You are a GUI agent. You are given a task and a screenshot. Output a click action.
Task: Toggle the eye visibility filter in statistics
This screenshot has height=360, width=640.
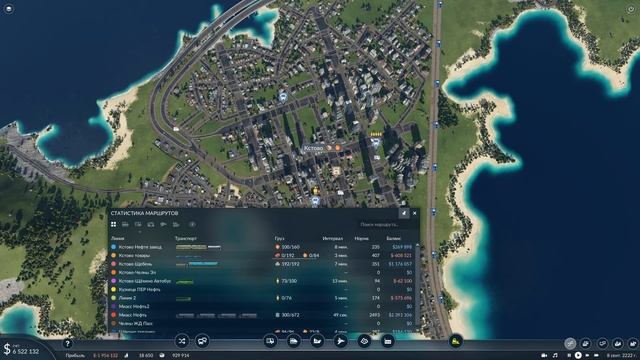click(192, 224)
